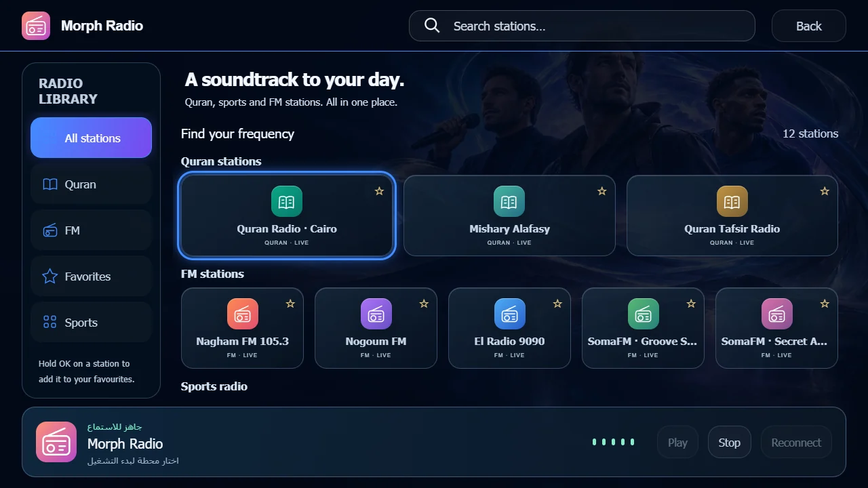Click the green SomaFM Groove station icon
Screen dimensions: 868x488
[x=644, y=314]
